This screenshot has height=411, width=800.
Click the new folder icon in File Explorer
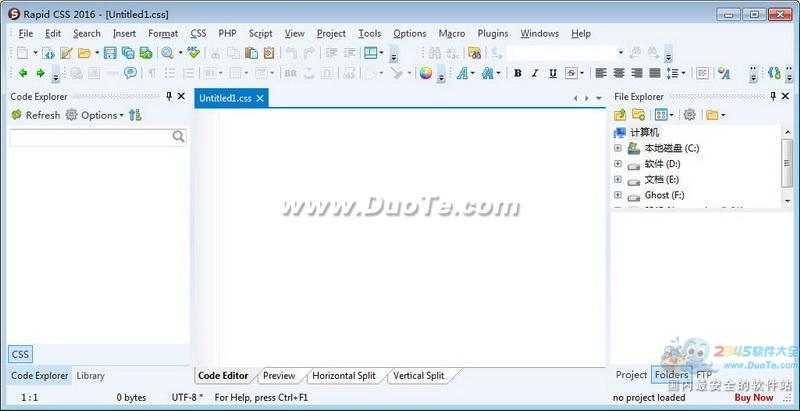638,115
